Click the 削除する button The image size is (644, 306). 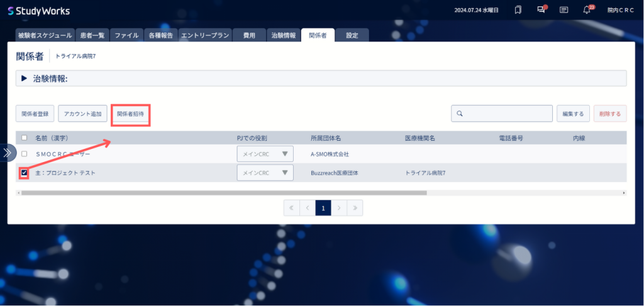610,114
